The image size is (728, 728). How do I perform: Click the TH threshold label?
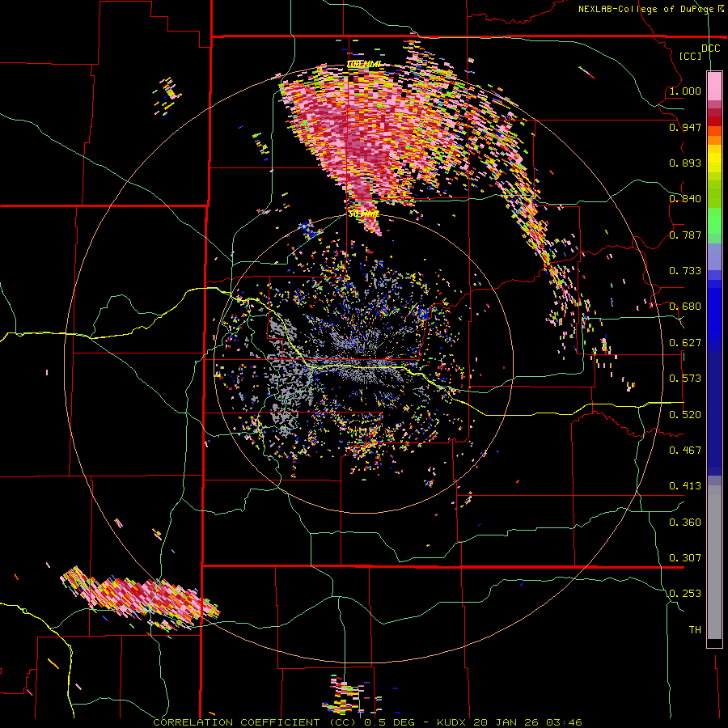pos(695,630)
